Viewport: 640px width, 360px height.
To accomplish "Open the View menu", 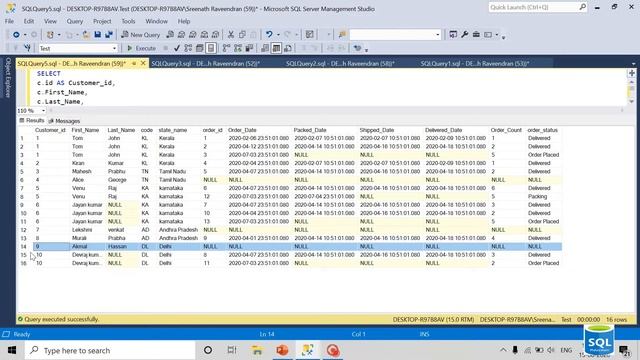I will tap(50, 21).
